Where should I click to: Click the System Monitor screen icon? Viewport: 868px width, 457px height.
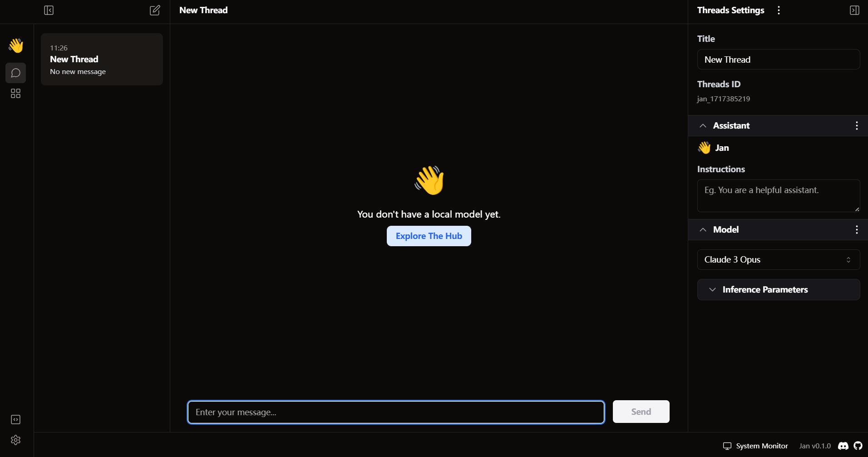(x=727, y=446)
